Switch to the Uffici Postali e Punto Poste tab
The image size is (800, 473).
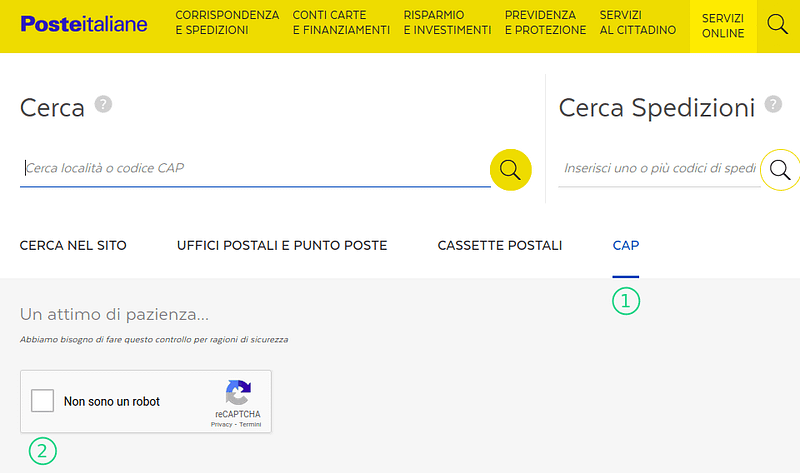point(282,245)
